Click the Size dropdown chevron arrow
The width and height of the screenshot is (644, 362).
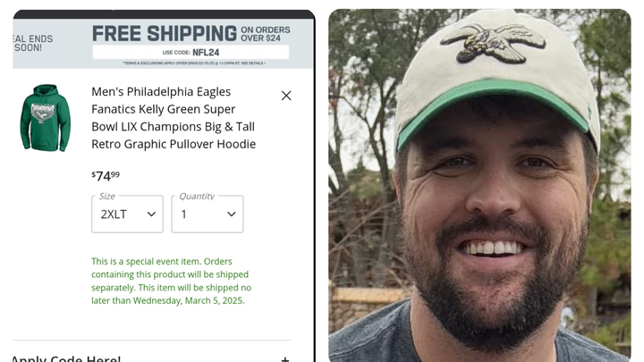tap(151, 215)
